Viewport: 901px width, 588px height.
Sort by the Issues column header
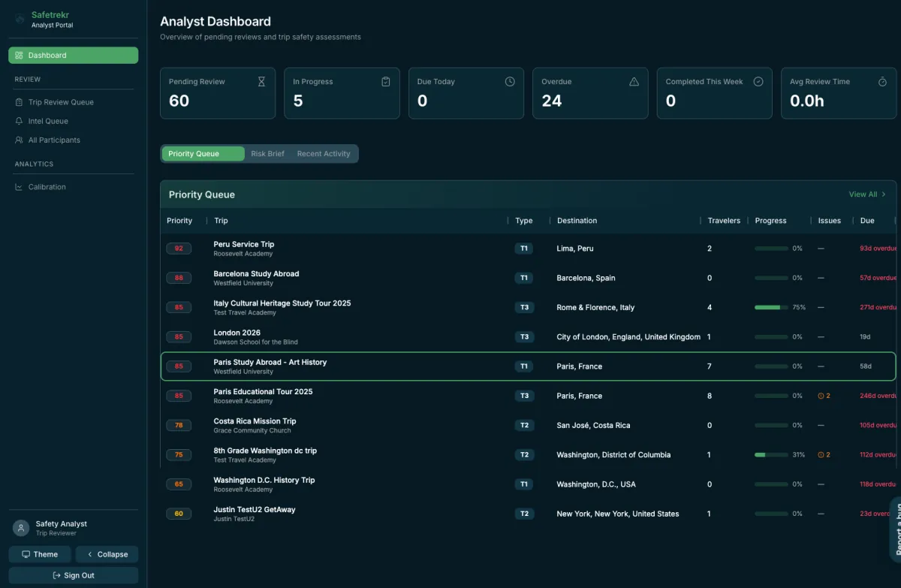(829, 221)
